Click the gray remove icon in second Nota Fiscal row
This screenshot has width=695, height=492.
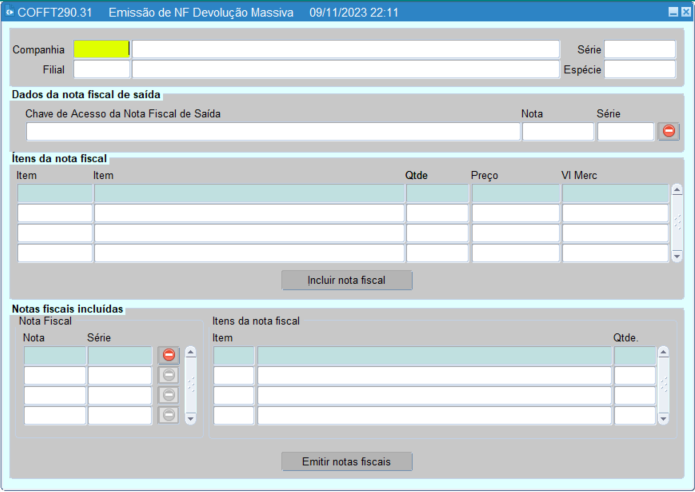tap(169, 375)
